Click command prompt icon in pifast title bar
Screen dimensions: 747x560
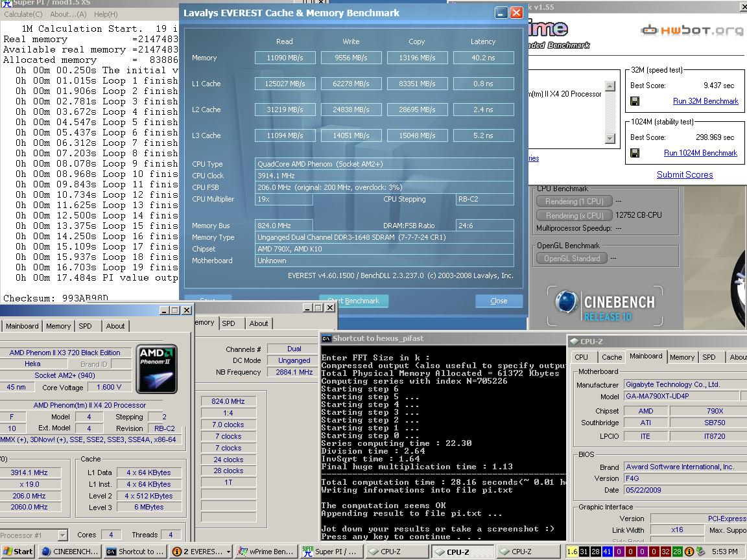coord(326,338)
